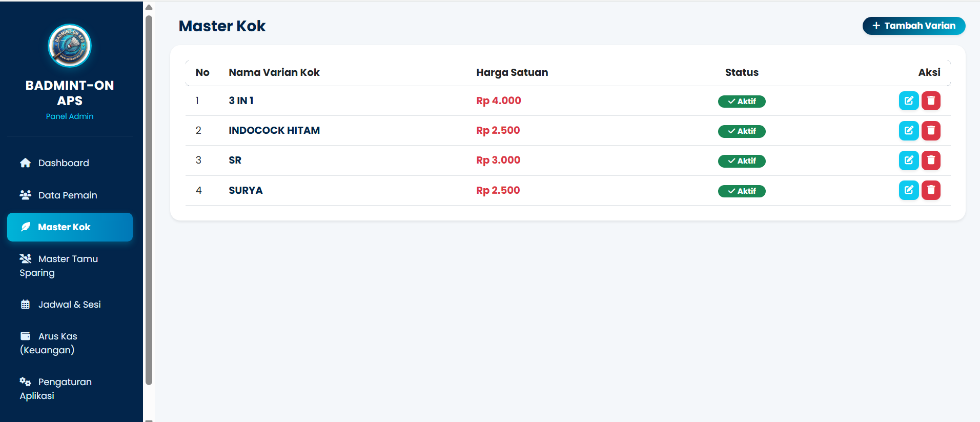This screenshot has width=980, height=422.
Task: Delete the SURYA variant
Action: (931, 190)
